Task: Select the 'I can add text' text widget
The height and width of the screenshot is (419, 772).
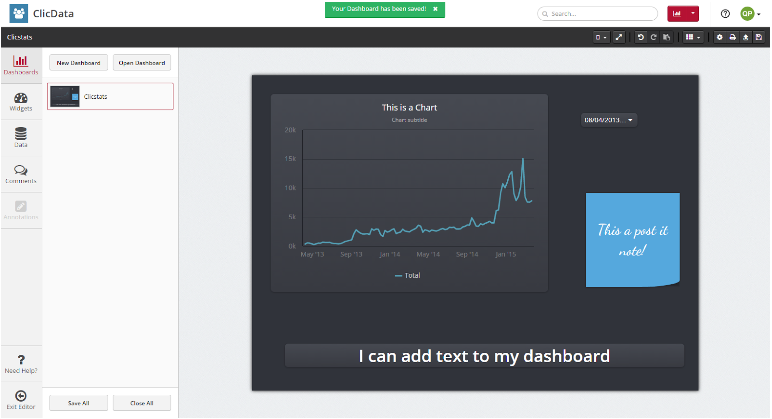Action: (484, 355)
